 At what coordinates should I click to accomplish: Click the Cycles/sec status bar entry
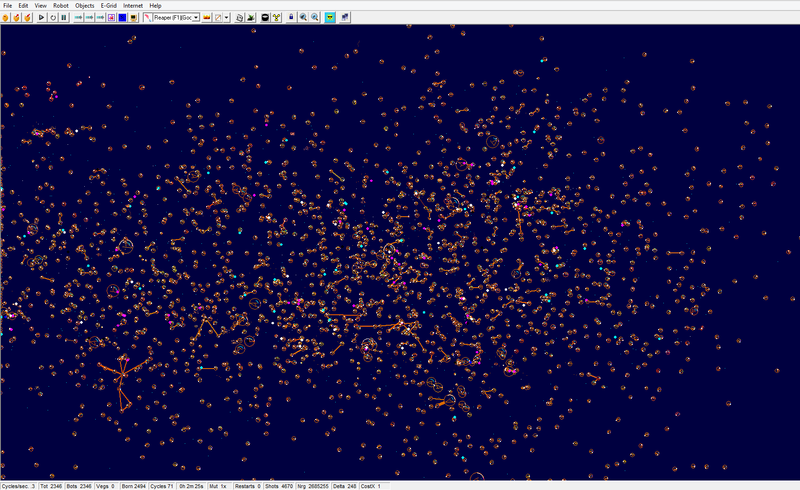tap(18, 486)
